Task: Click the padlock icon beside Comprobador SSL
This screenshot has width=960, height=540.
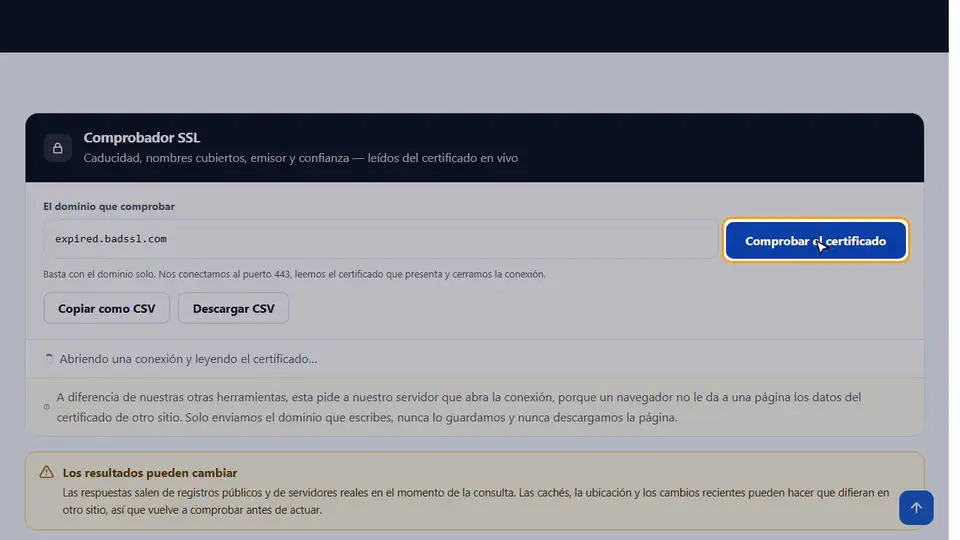Action: pos(58,148)
